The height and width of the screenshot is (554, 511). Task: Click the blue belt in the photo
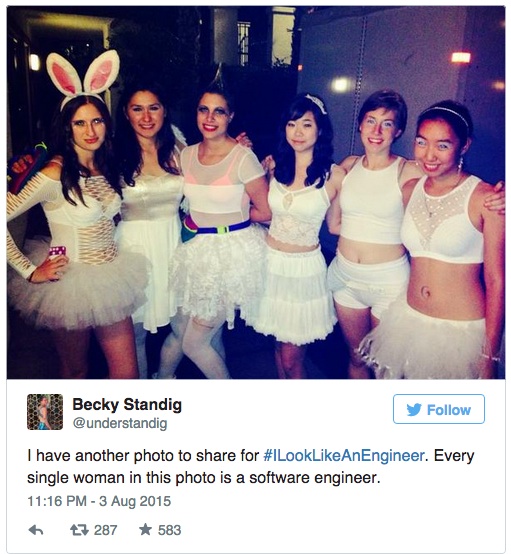(222, 228)
